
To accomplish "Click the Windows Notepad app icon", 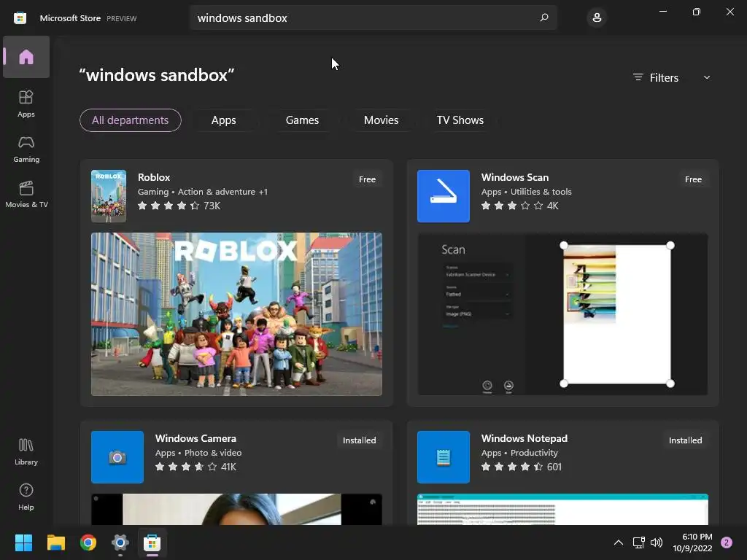I will (443, 456).
